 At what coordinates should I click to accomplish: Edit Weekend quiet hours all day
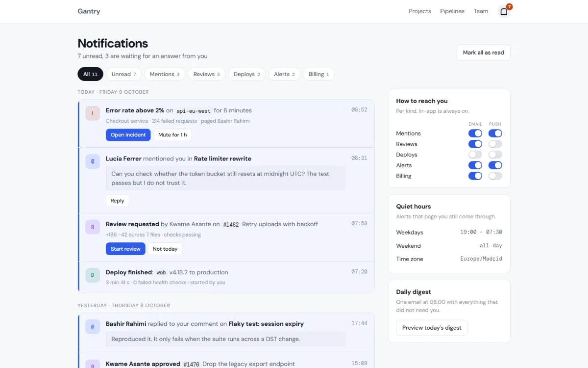pyautogui.click(x=491, y=245)
